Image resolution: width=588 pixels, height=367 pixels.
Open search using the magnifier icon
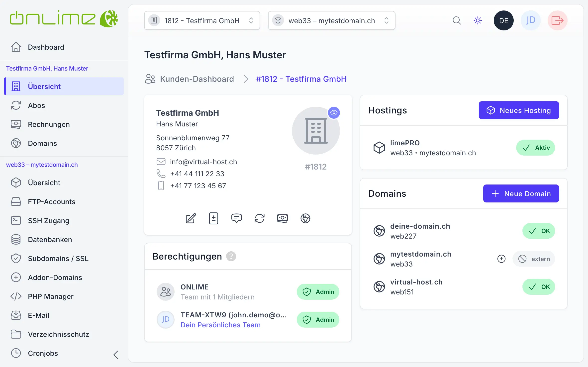point(457,20)
